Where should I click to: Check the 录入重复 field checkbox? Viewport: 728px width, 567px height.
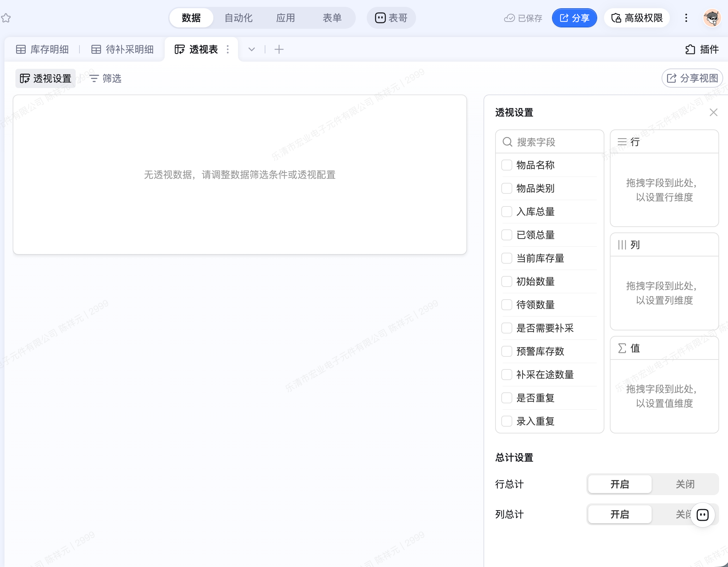pyautogui.click(x=507, y=421)
